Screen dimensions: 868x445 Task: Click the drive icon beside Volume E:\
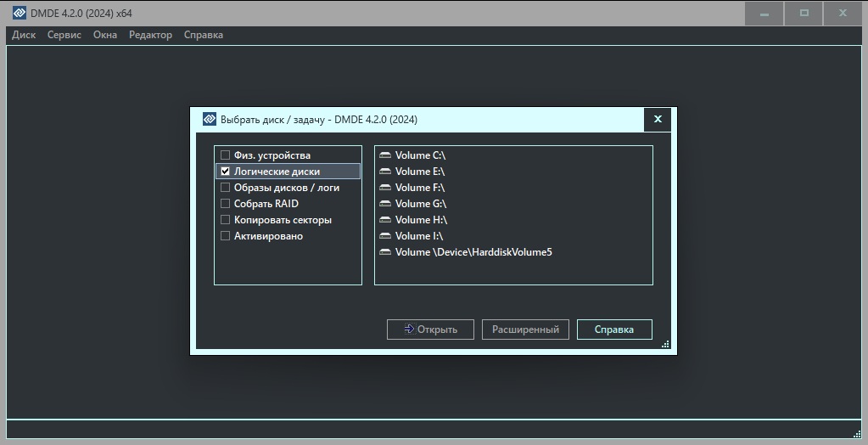386,172
